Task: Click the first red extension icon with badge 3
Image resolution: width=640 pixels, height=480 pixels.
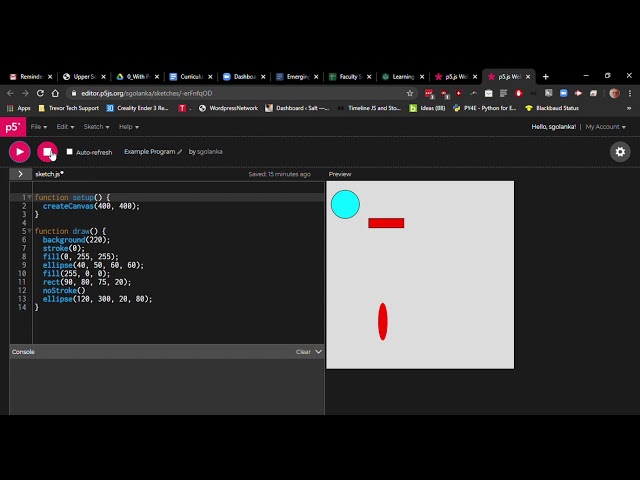Action: 429,94
